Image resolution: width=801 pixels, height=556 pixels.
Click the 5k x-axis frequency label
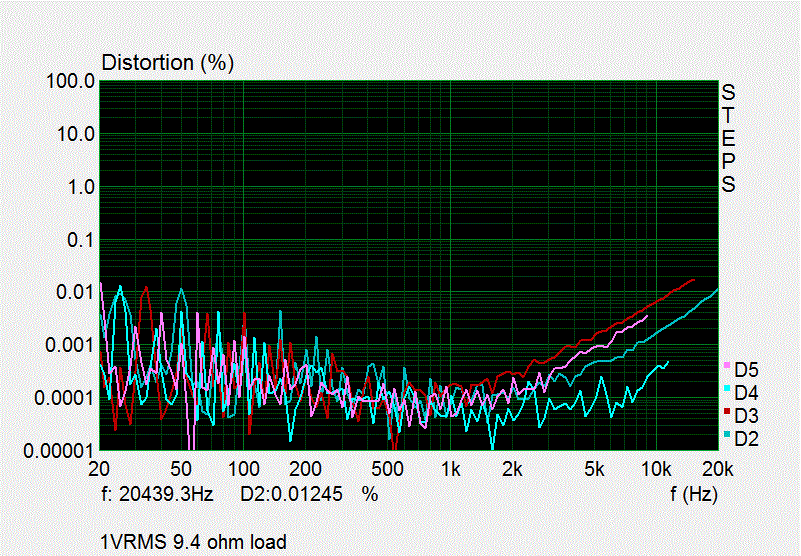(594, 469)
